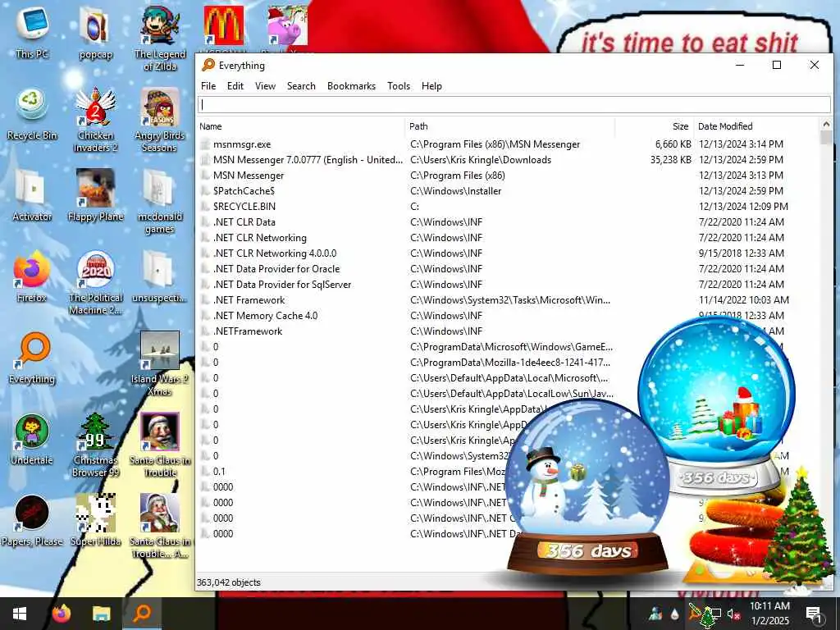Viewport: 840px width, 630px height.
Task: Open the This PC desktop icon
Action: pos(32,30)
